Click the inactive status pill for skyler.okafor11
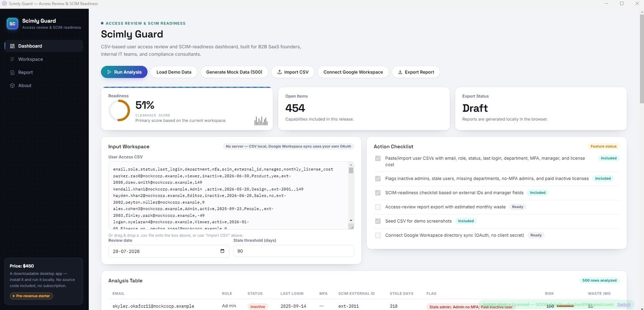Image resolution: width=644 pixels, height=310 pixels. 258,306
